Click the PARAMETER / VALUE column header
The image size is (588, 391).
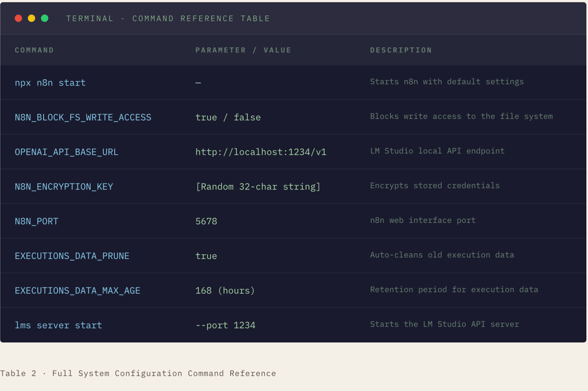tap(243, 50)
